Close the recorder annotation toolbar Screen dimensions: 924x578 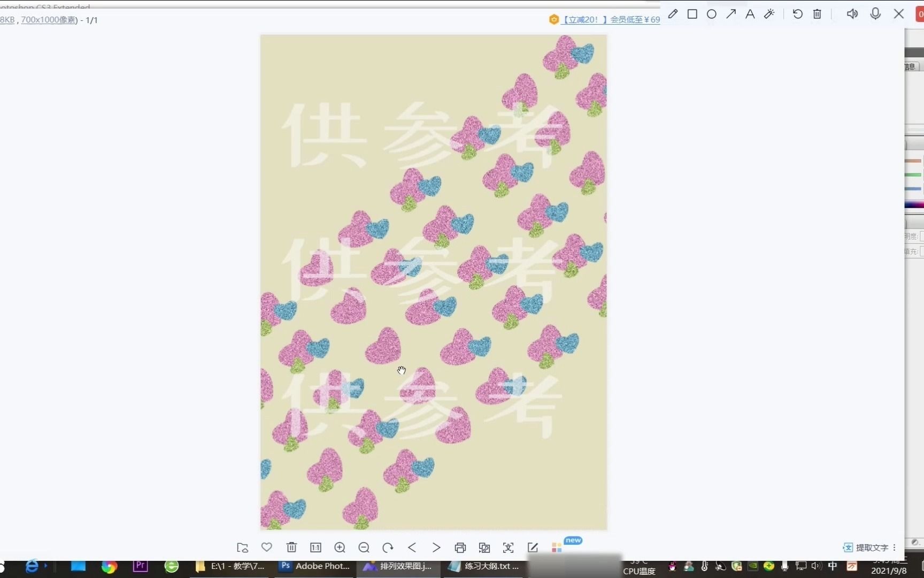point(899,14)
